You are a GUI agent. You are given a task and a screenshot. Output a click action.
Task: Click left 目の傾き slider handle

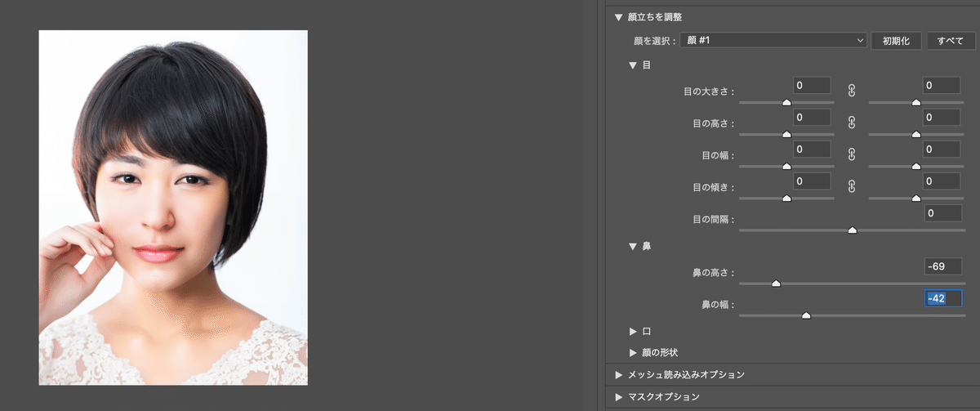point(786,198)
